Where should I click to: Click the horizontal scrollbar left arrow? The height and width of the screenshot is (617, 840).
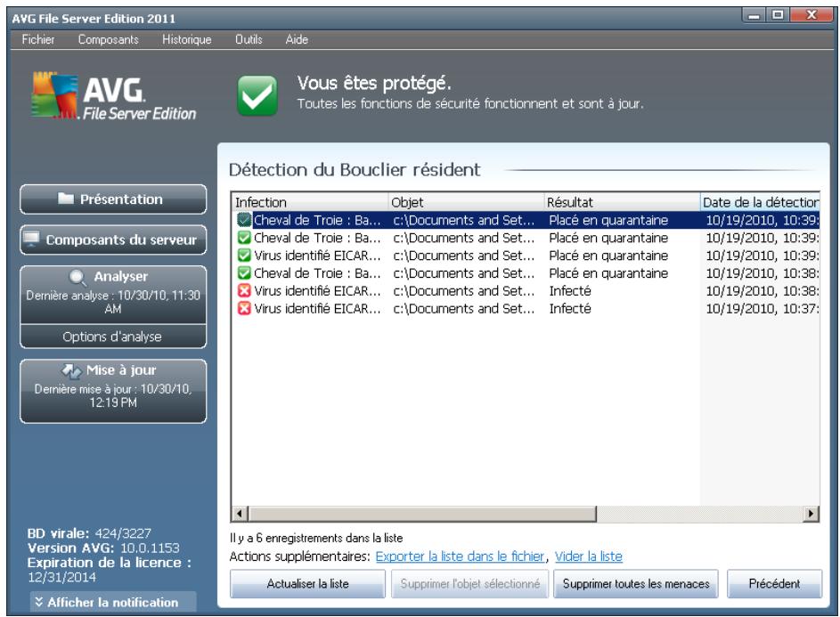click(240, 514)
